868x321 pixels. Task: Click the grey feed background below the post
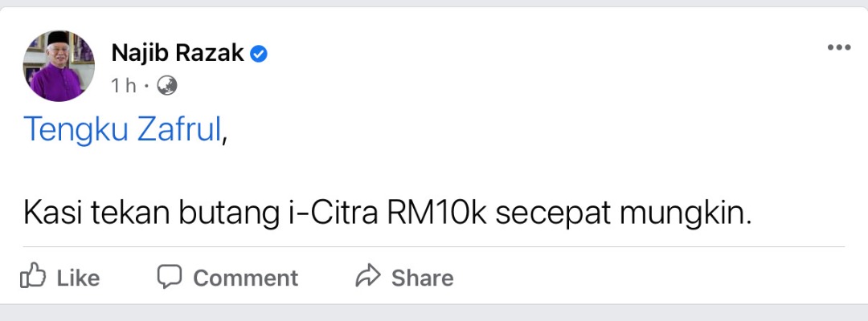pos(434,313)
